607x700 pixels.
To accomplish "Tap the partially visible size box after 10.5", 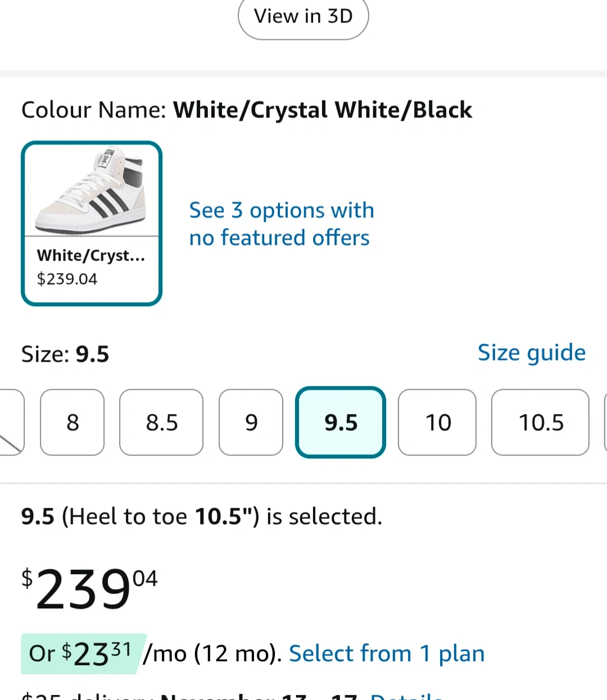I will 604,422.
